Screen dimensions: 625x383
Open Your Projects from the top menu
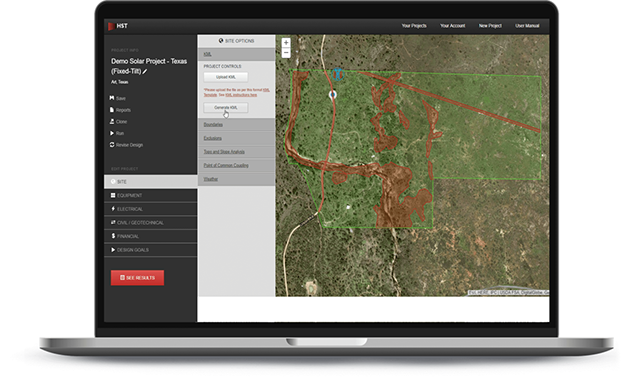point(414,26)
